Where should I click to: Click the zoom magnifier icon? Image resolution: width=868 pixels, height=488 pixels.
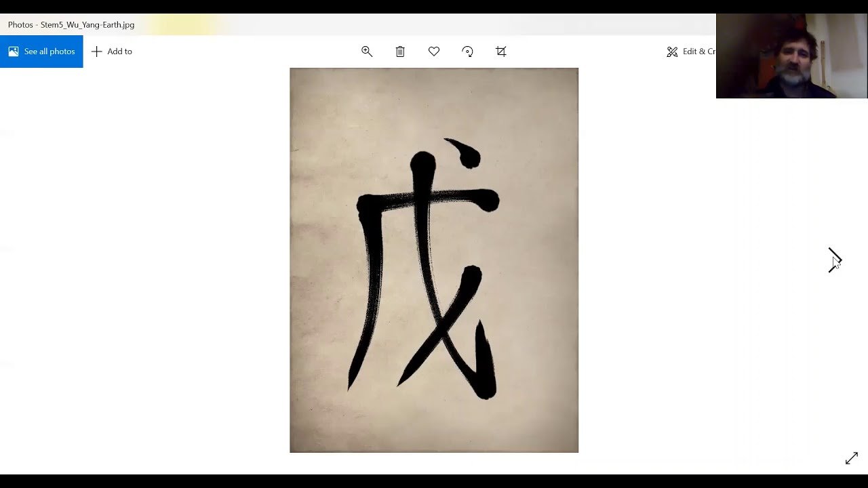click(x=367, y=52)
